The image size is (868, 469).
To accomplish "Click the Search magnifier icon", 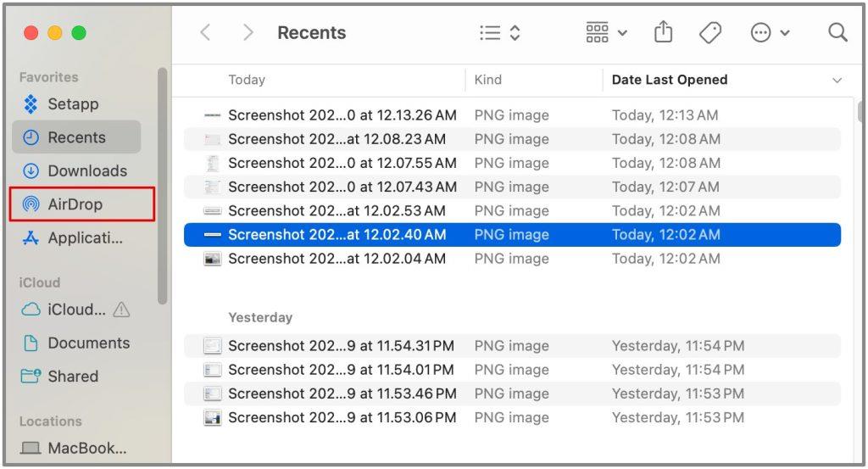I will tap(837, 33).
